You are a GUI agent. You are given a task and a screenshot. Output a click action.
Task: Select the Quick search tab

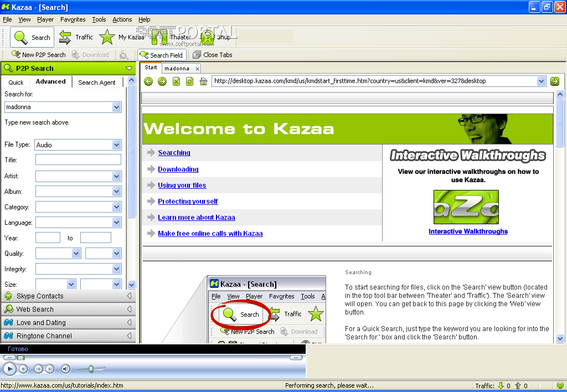(16, 82)
